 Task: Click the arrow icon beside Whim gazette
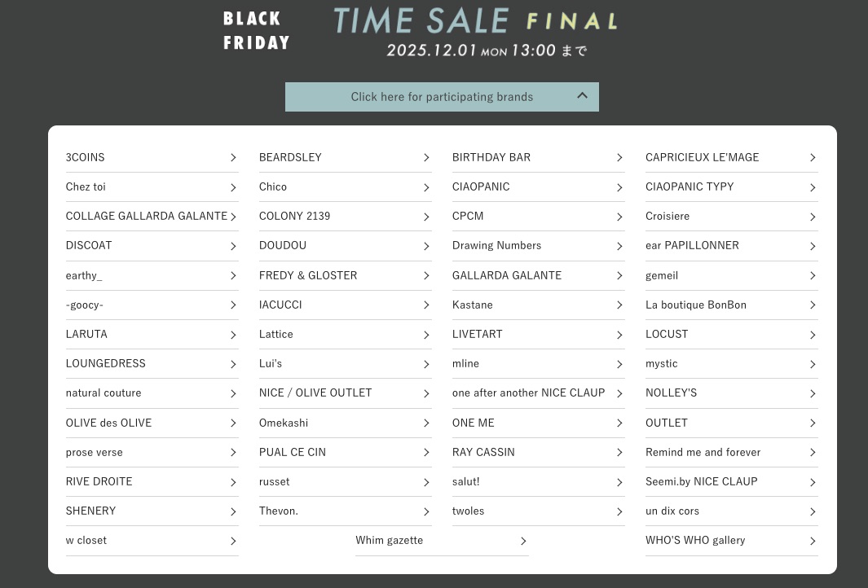tap(522, 541)
